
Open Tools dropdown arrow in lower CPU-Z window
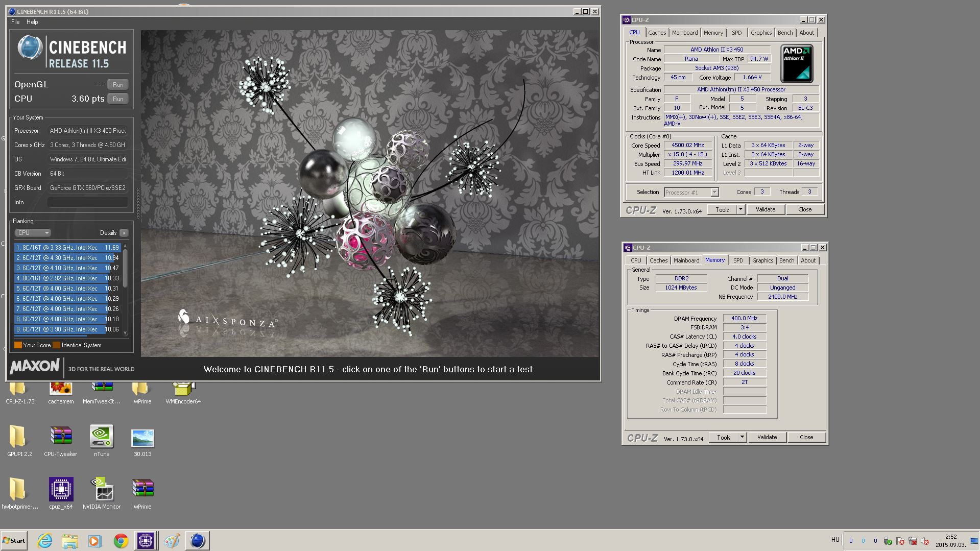coord(743,437)
